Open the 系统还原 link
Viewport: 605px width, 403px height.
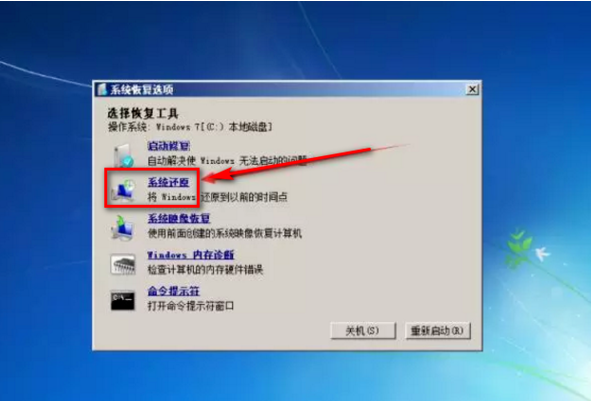169,182
